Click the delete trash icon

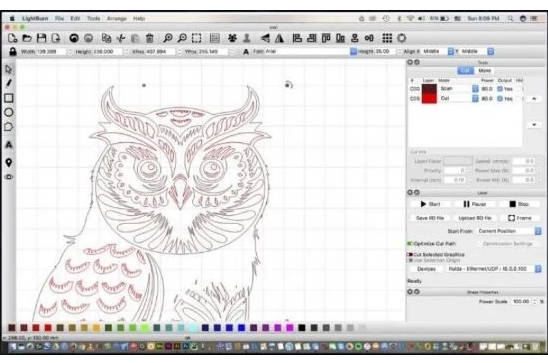[149, 38]
